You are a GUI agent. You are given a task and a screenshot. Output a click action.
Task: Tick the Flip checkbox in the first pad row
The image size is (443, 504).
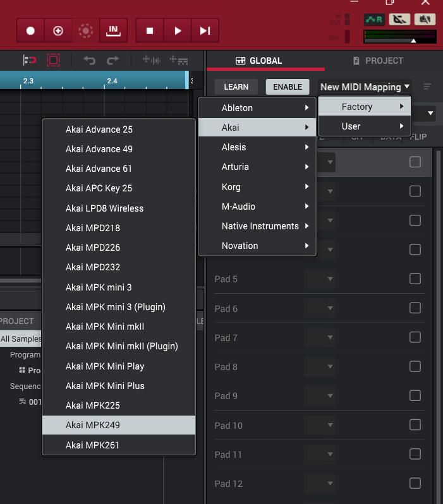pos(415,162)
